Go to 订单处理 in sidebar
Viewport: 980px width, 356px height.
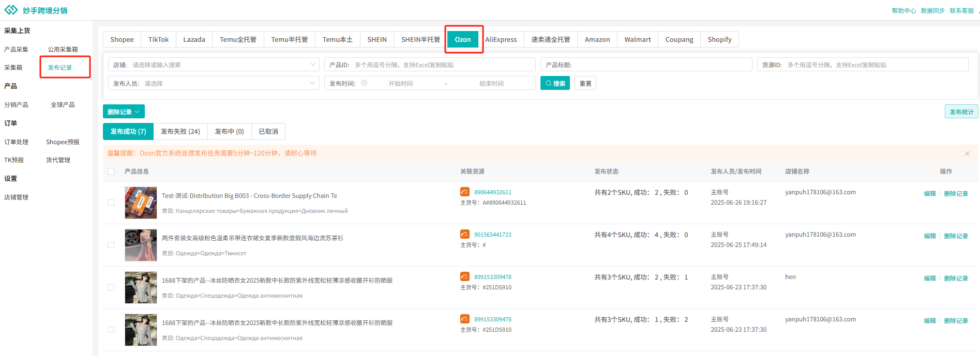16,142
